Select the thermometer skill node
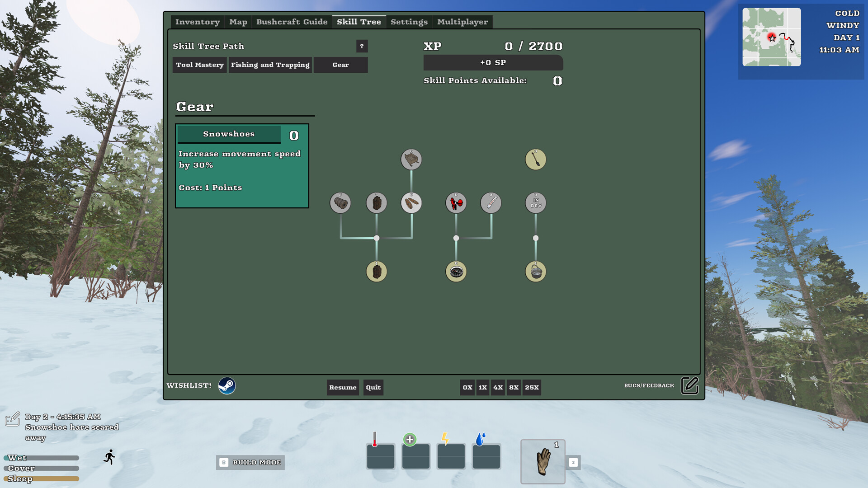This screenshot has height=488, width=868. (x=491, y=203)
